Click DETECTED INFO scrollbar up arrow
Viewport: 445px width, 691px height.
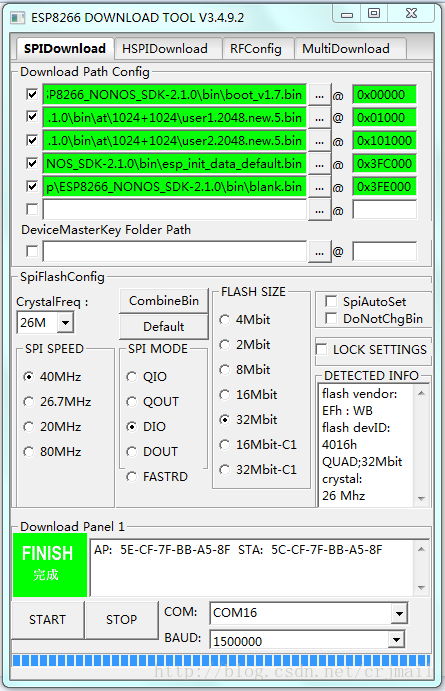[421, 393]
